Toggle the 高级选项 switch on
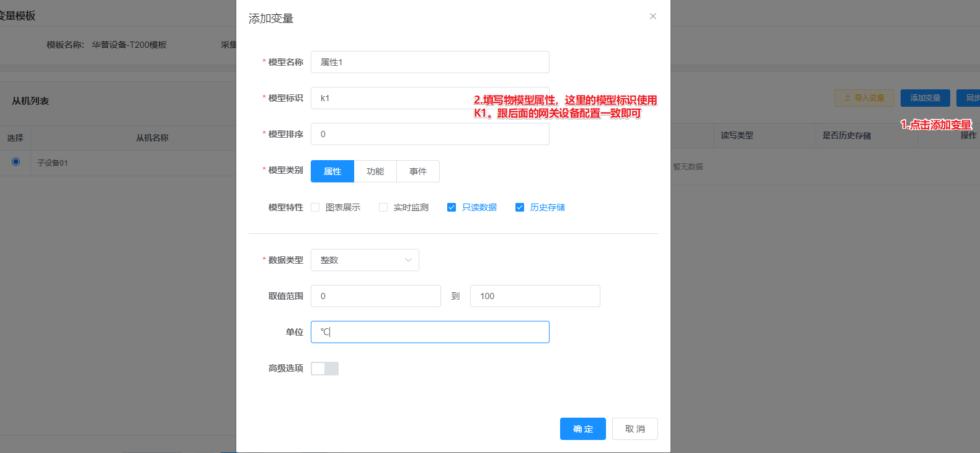Image resolution: width=980 pixels, height=453 pixels. 324,369
